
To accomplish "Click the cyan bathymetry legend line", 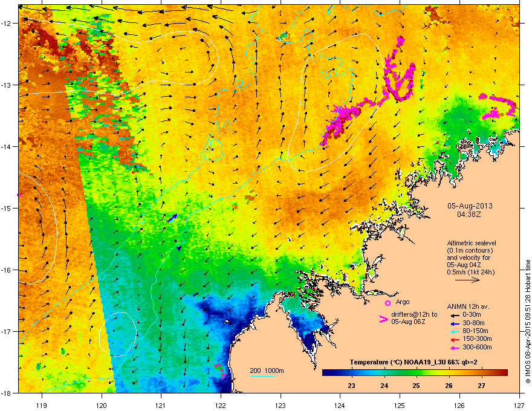I will pyautogui.click(x=262, y=376).
